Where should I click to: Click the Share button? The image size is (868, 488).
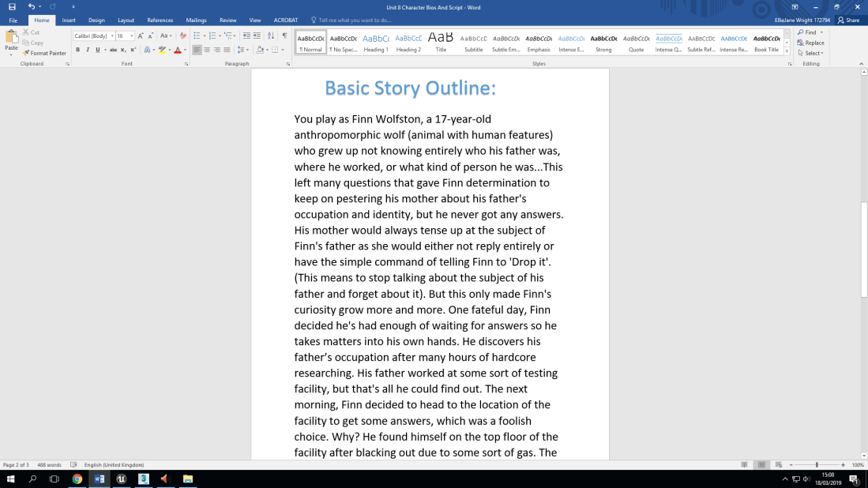(x=848, y=21)
